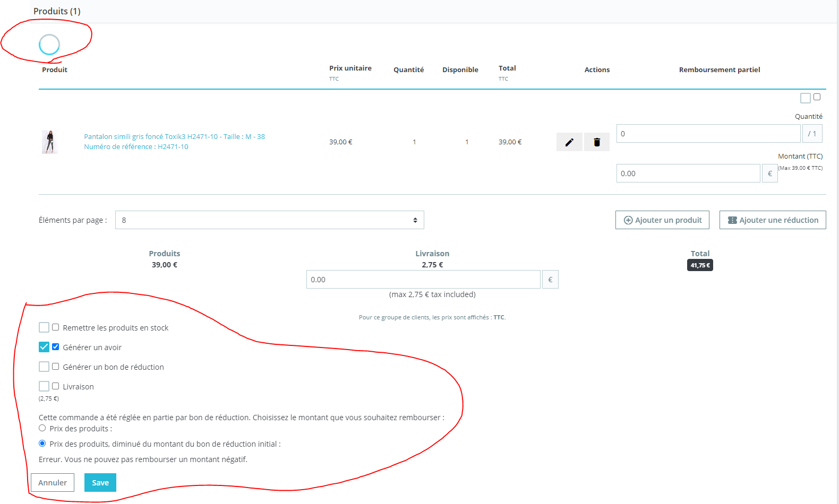Click the Annuler button
The height and width of the screenshot is (504, 839).
(53, 483)
